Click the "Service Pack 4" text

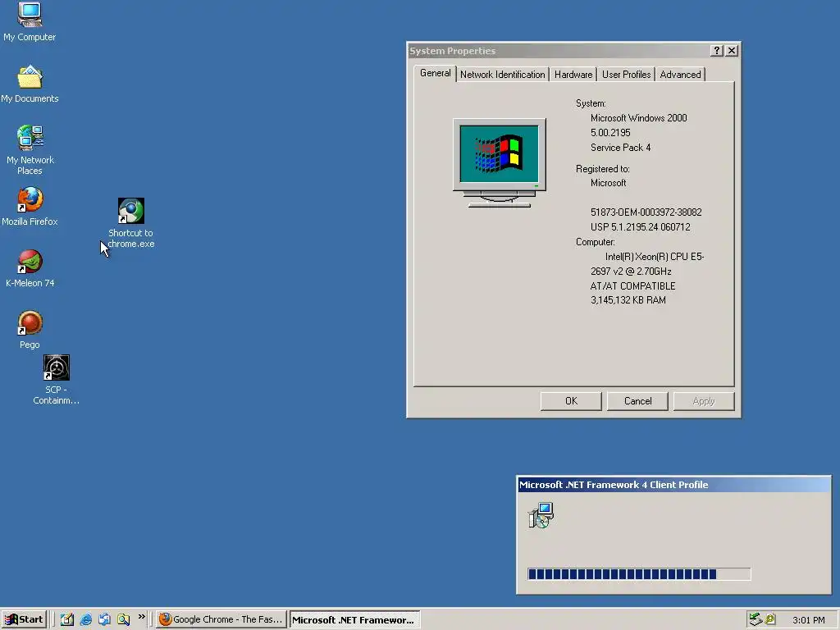tap(620, 148)
